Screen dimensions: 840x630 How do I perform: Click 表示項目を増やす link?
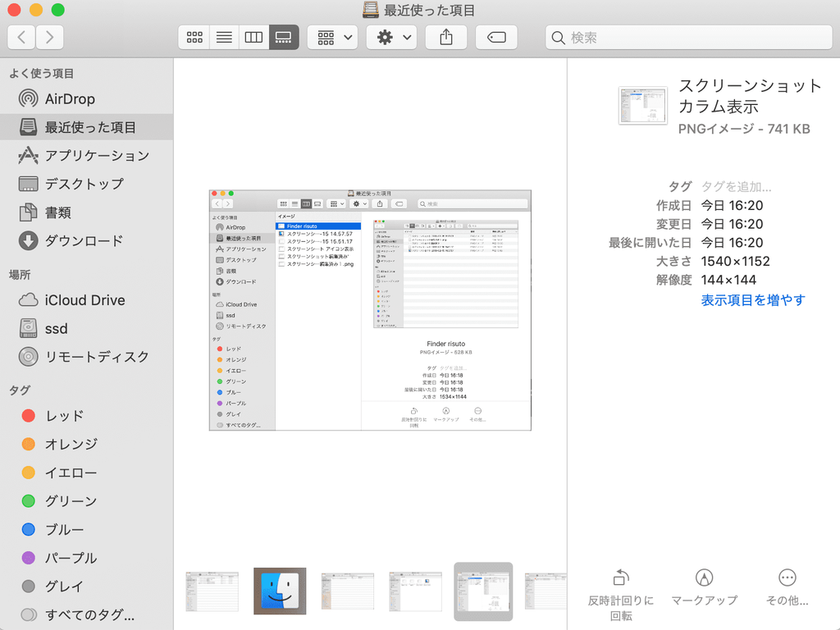[x=753, y=300]
